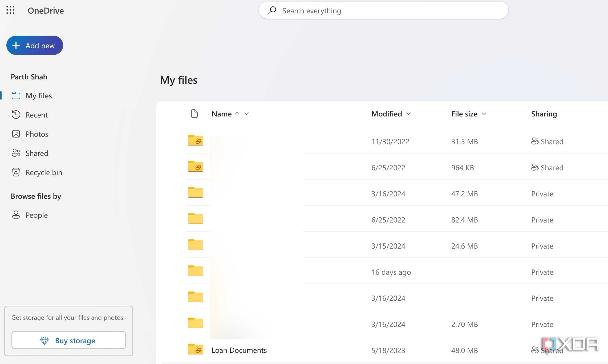Click the file type column header icon

tap(194, 114)
